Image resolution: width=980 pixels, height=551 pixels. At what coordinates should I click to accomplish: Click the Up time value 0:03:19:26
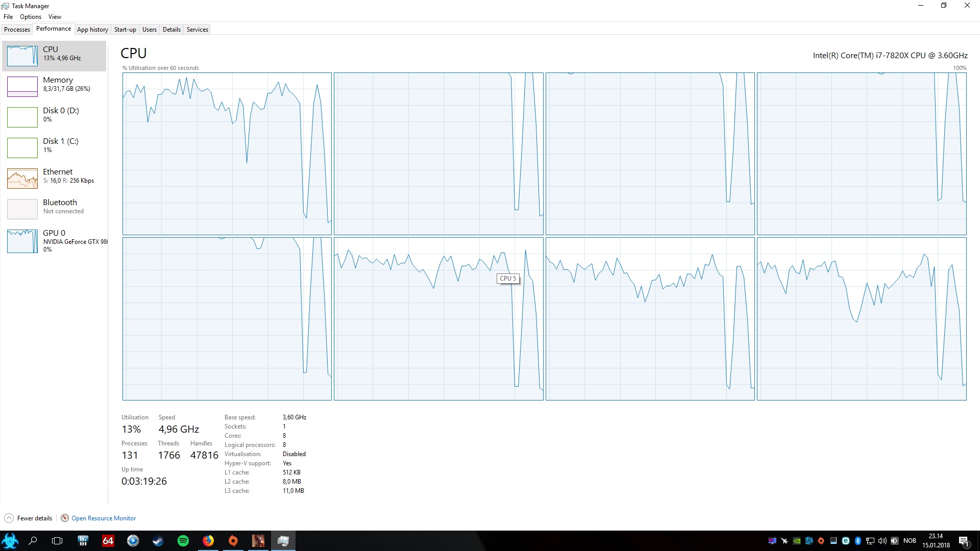click(x=144, y=481)
